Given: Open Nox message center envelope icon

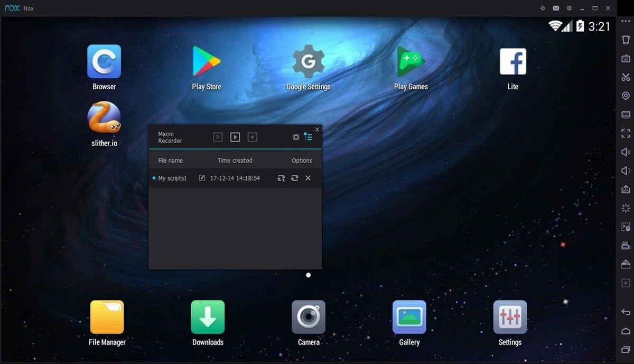Looking at the screenshot, I should pyautogui.click(x=556, y=8).
